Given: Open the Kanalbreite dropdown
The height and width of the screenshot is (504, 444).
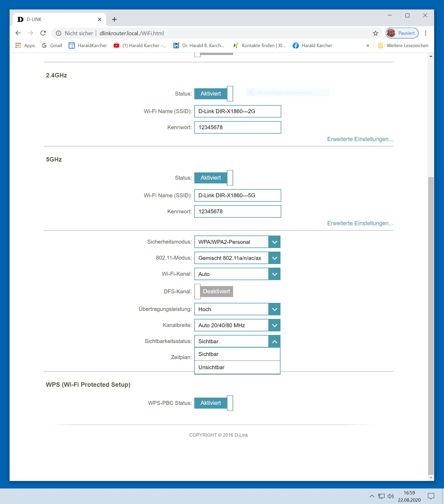Looking at the screenshot, I should pos(237,325).
